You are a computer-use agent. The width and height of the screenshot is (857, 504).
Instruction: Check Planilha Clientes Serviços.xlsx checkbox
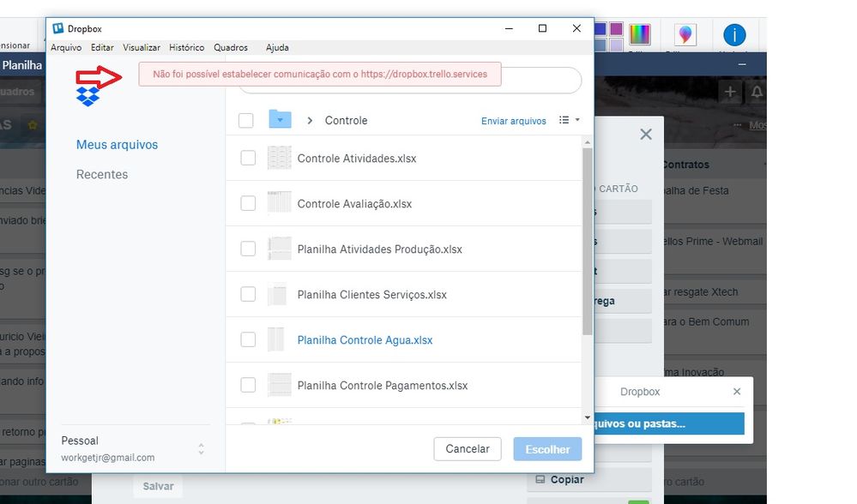point(248,294)
